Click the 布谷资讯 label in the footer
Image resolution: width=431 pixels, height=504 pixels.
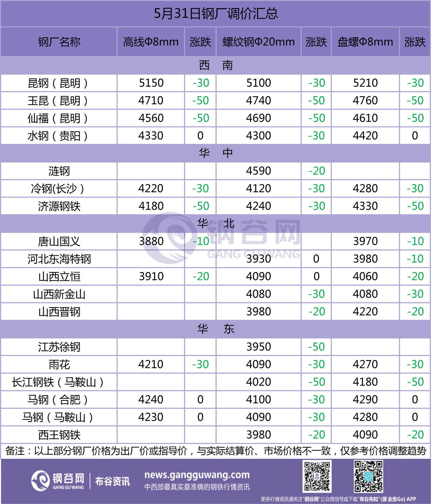(112, 481)
